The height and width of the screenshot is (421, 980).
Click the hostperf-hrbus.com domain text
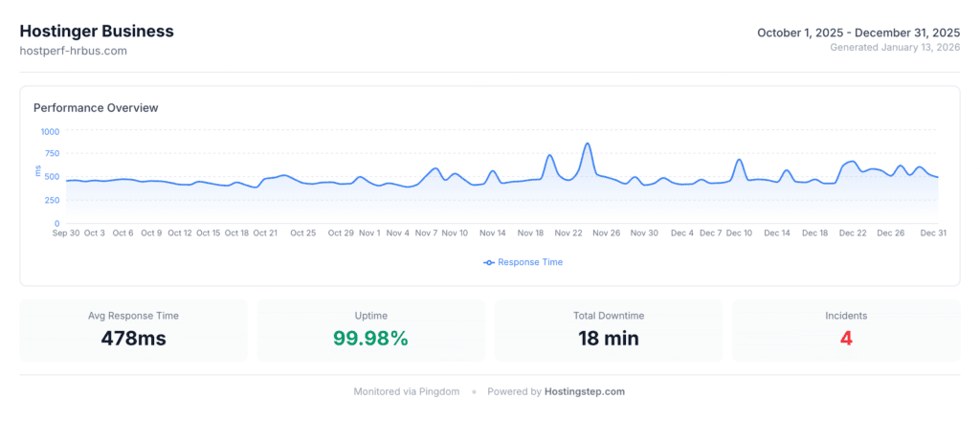[73, 51]
